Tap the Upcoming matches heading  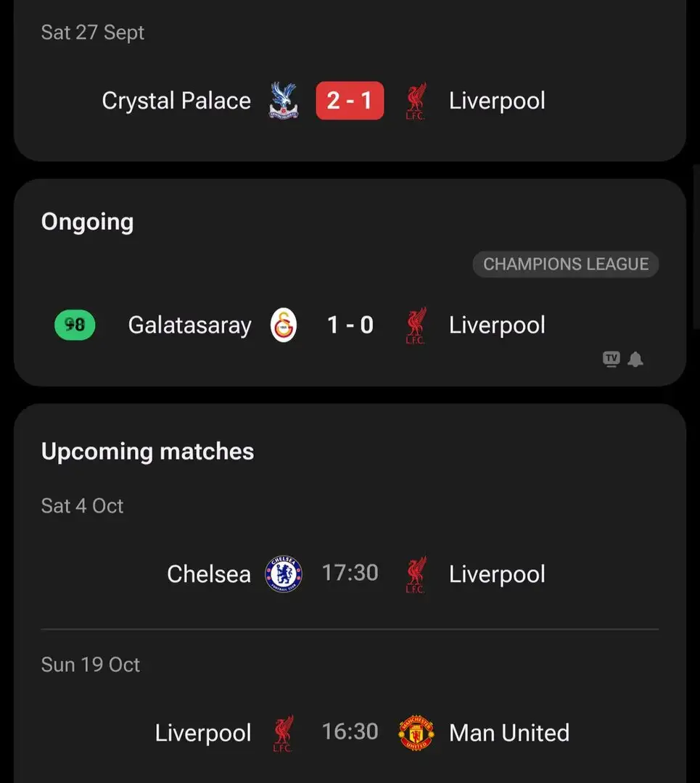(x=147, y=452)
